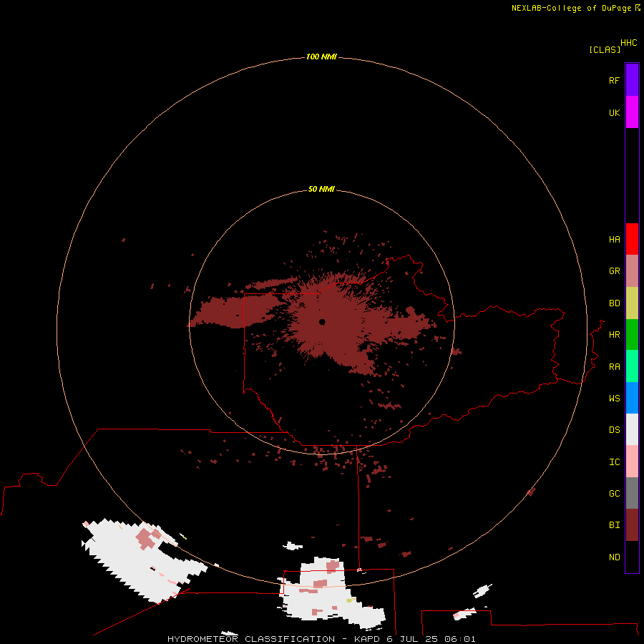This screenshot has width=644, height=644.
Task: Click the GR legend label
Action: click(x=614, y=271)
